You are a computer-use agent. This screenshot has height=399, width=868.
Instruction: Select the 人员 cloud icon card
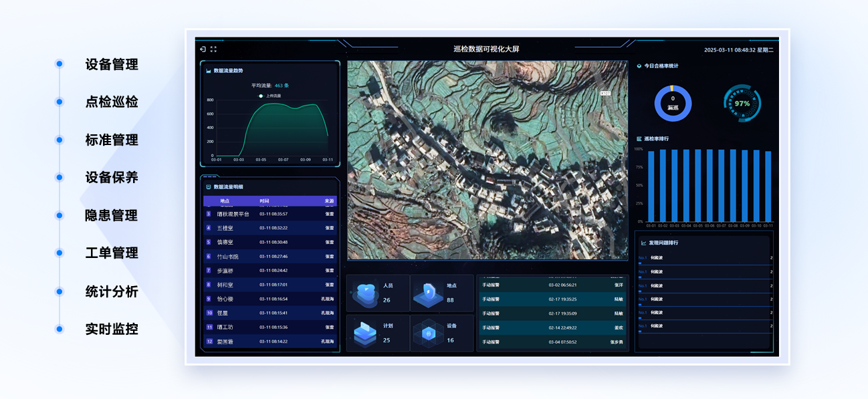(366, 293)
